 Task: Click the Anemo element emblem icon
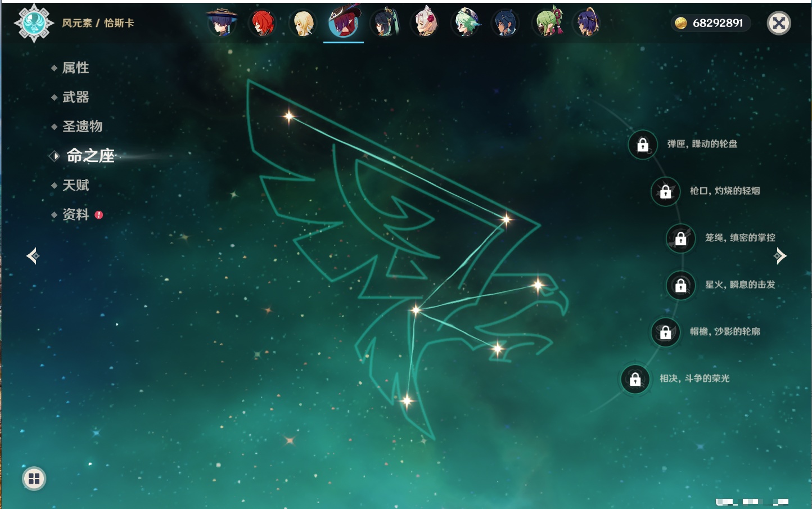(34, 23)
